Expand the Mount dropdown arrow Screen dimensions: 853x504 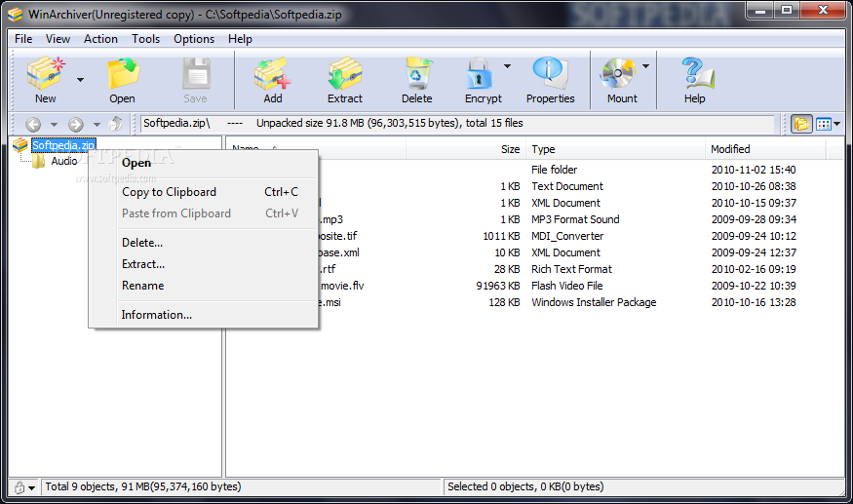(645, 66)
